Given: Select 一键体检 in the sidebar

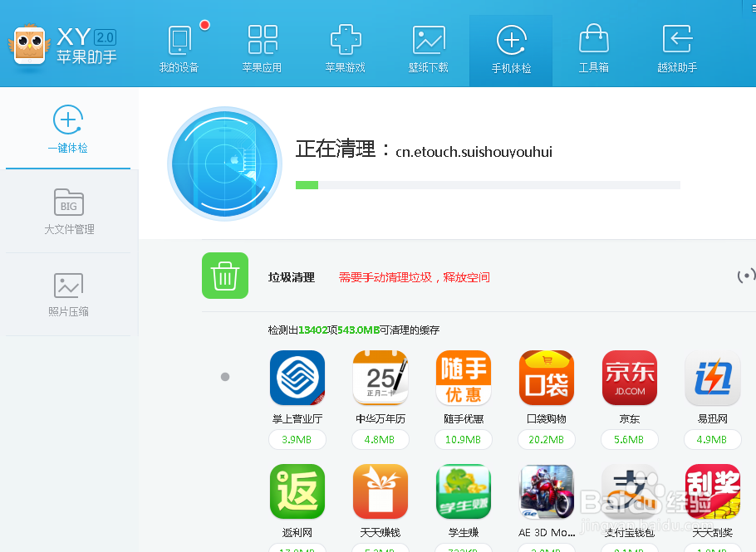Looking at the screenshot, I should (x=68, y=129).
